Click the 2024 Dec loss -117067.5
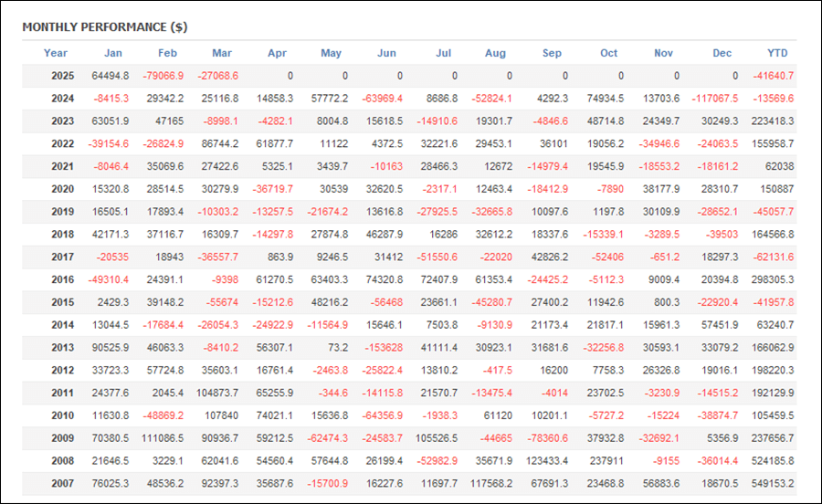Screen dimensions: 822x504 click(x=715, y=99)
